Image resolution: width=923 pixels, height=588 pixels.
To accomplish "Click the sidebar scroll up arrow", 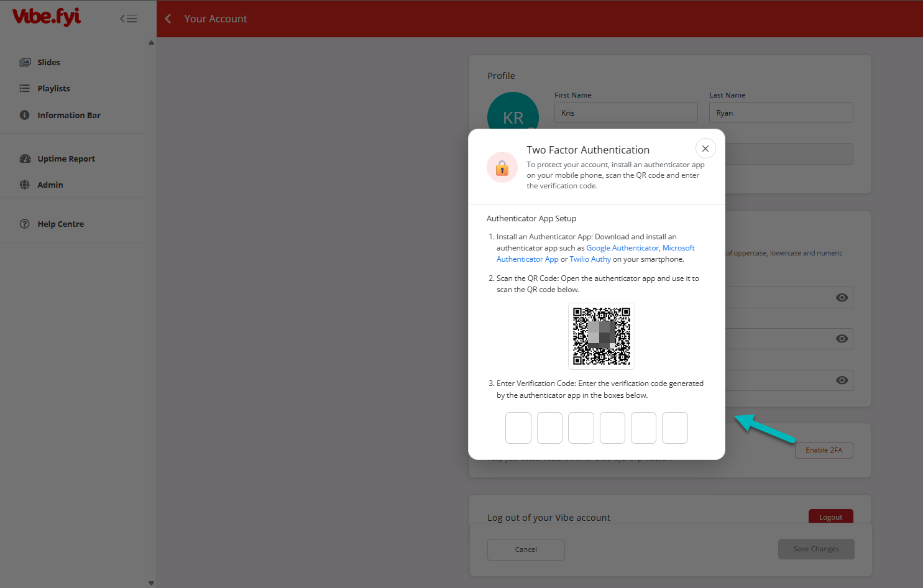I will (x=151, y=43).
